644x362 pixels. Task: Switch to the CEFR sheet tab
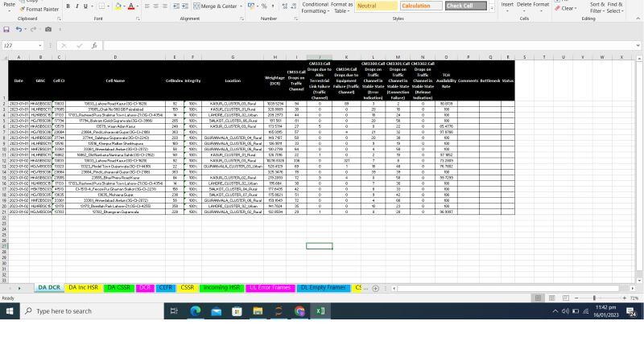(166, 288)
